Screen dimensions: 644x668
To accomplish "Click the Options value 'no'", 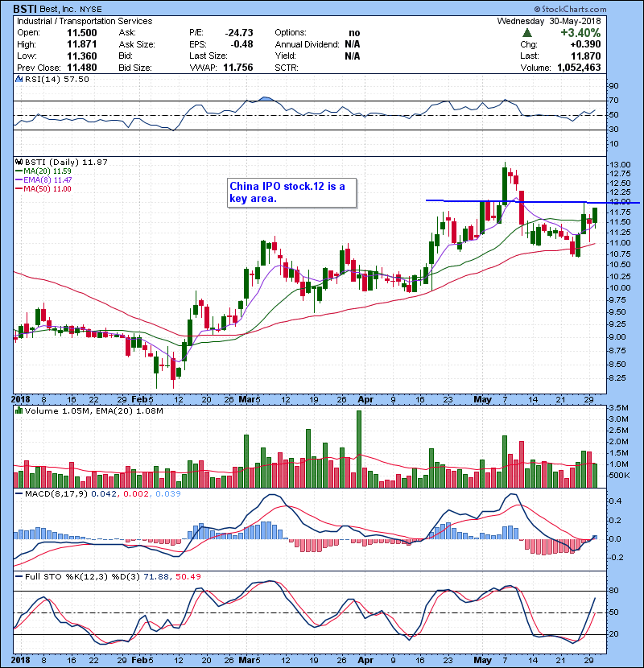I will coord(354,33).
